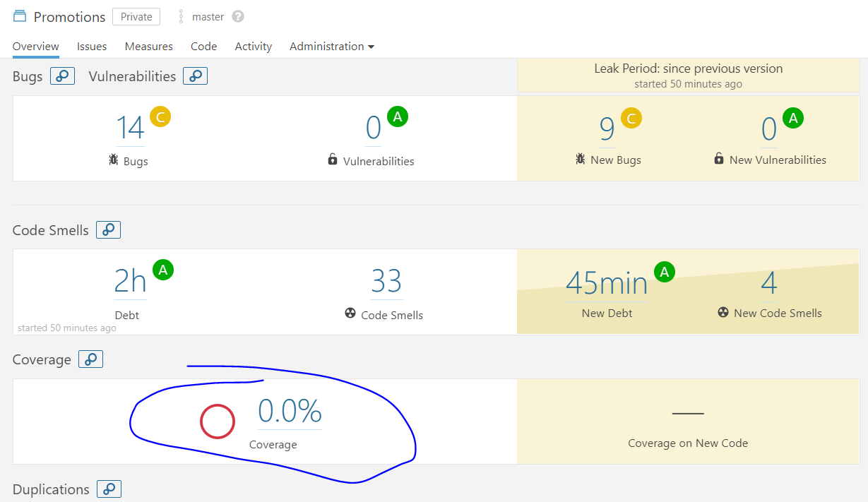Select the A rating badge next to Debt
This screenshot has height=502, width=868.
point(163,270)
